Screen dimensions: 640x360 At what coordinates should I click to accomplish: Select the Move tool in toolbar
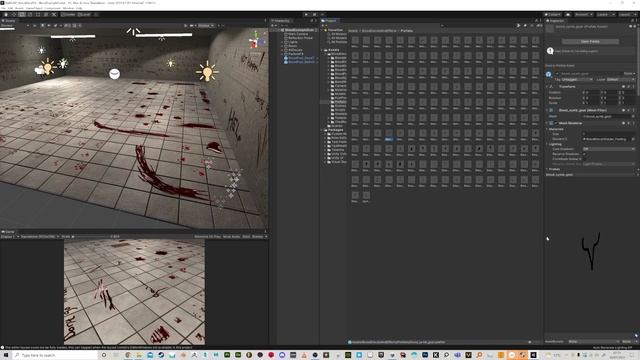coord(13,14)
